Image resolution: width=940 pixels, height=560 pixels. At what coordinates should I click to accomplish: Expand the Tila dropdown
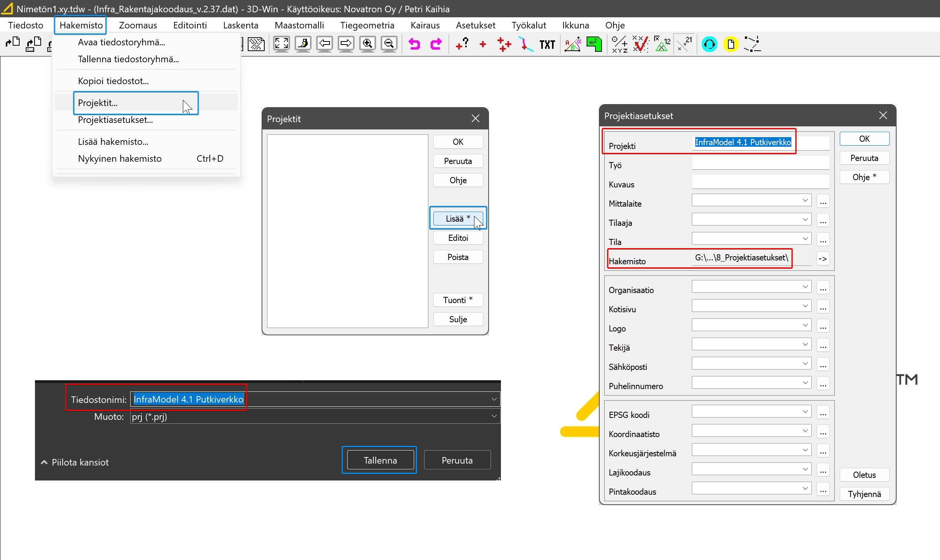(x=751, y=239)
